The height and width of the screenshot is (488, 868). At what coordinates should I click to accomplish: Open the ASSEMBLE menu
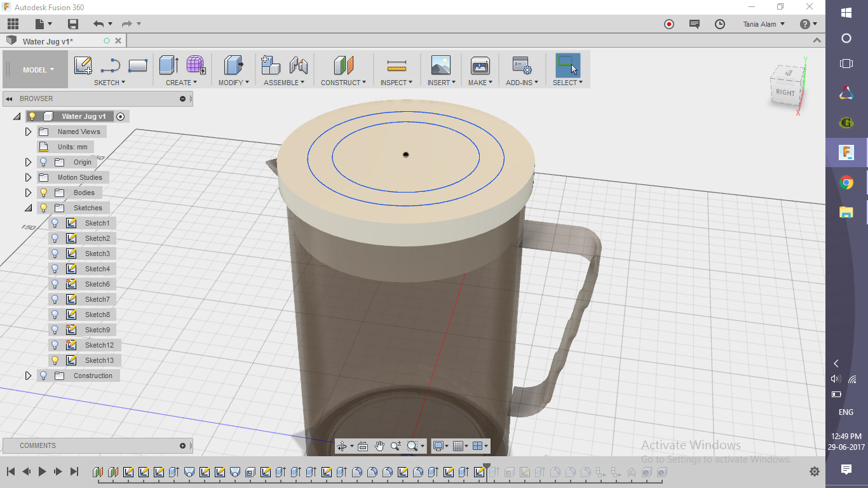click(284, 83)
